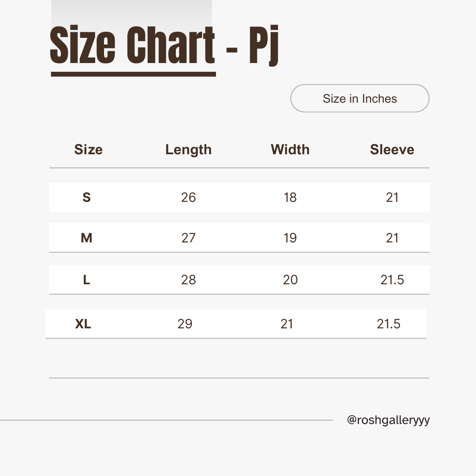Click the "Width" column header
The image size is (476, 476).
click(290, 149)
